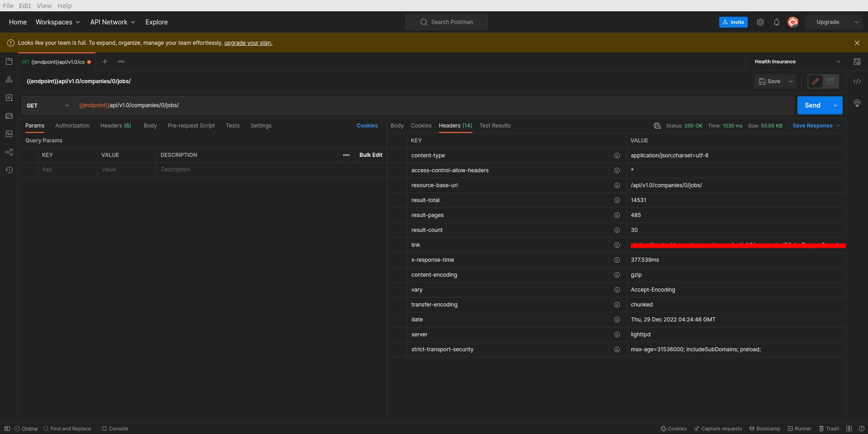
Task: Open APIs sidebar icon
Action: (9, 80)
